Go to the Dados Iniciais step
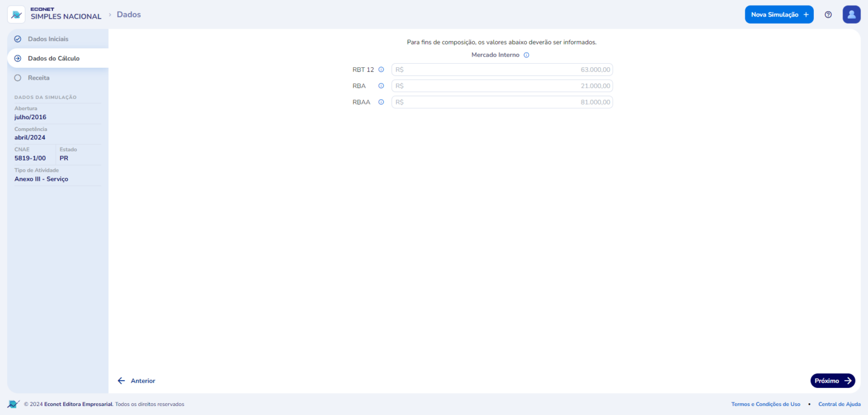Image resolution: width=868 pixels, height=415 pixels. (48, 39)
